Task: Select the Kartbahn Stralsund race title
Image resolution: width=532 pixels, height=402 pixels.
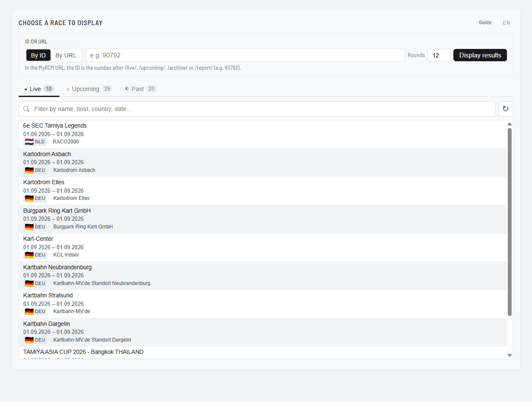Action: [48, 295]
